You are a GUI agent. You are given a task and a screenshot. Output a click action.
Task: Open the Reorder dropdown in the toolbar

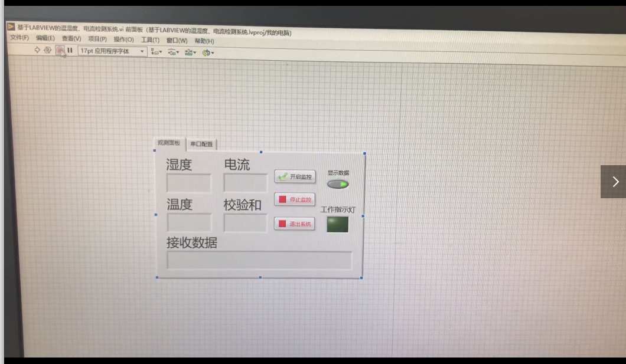(x=208, y=53)
